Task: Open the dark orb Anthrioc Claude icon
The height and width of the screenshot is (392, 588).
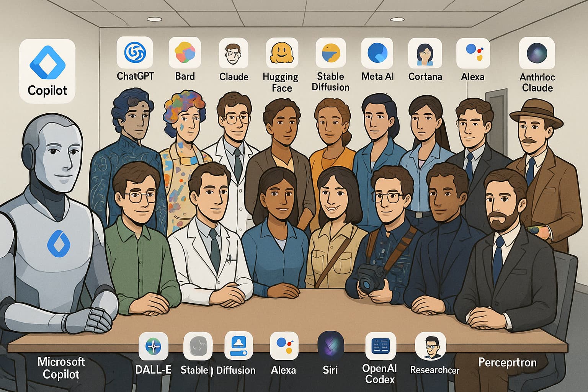Action: (x=537, y=54)
